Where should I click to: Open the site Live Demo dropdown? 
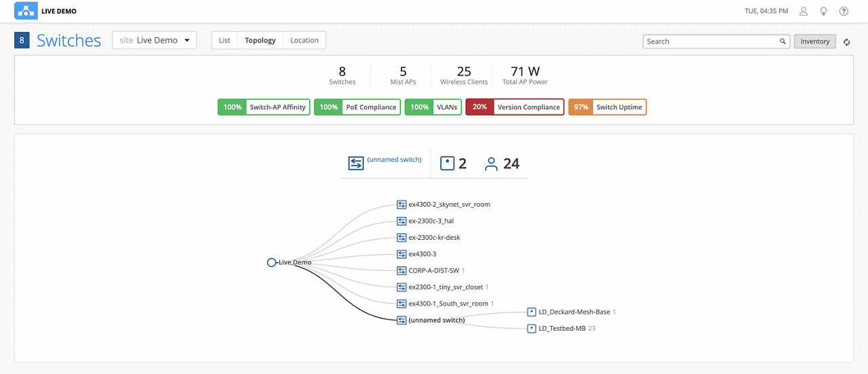tap(155, 41)
